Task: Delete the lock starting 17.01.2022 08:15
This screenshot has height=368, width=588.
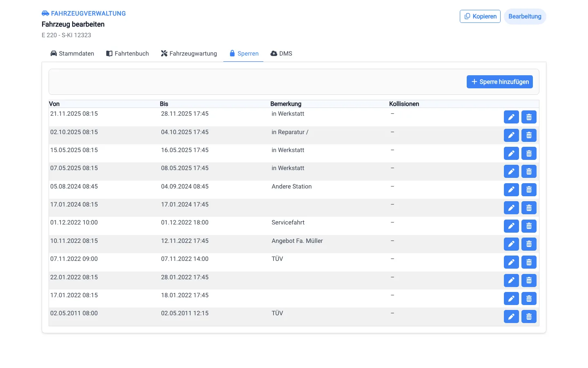Action: 529,298
